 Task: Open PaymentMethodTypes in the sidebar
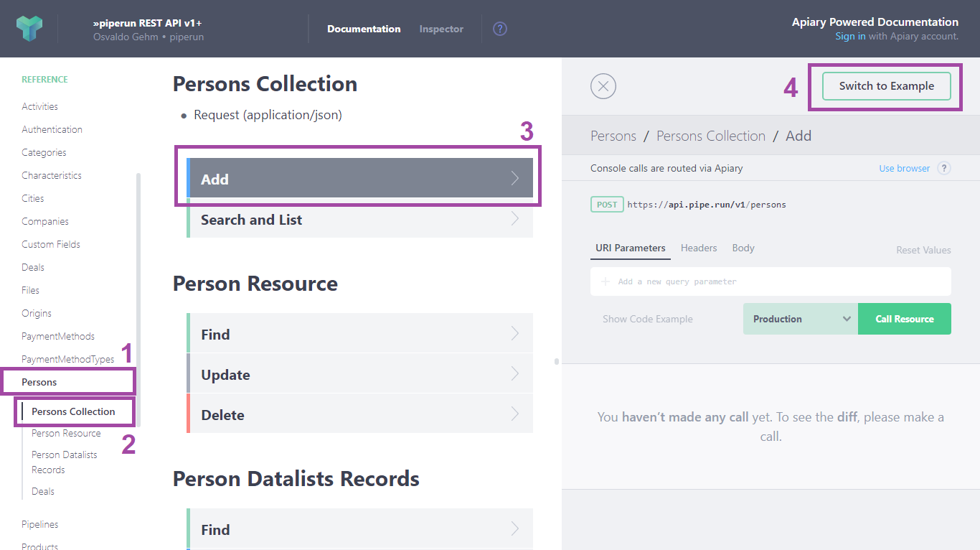[x=68, y=359]
